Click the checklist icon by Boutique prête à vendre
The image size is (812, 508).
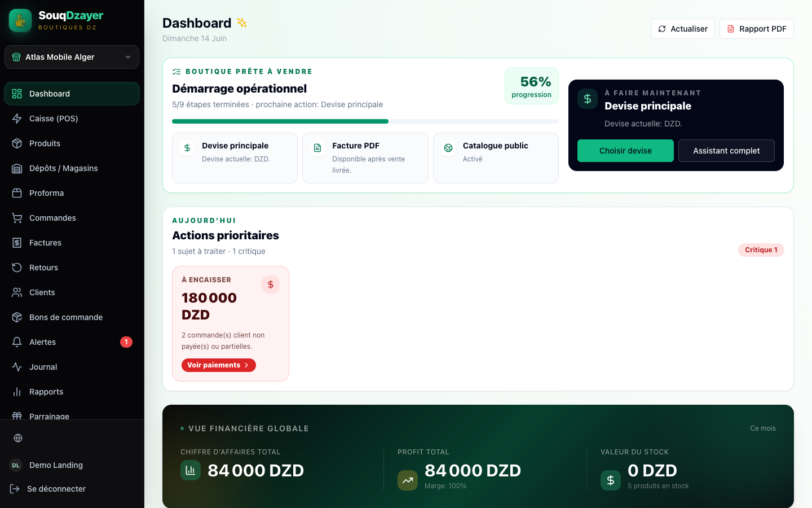[x=176, y=72]
